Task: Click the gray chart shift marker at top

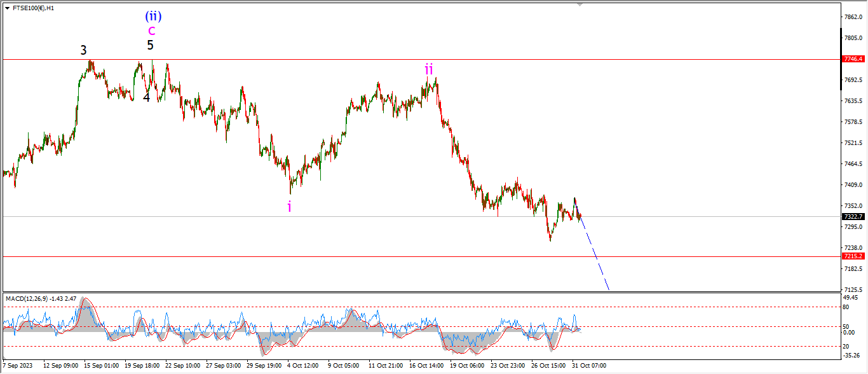Action: (x=579, y=4)
